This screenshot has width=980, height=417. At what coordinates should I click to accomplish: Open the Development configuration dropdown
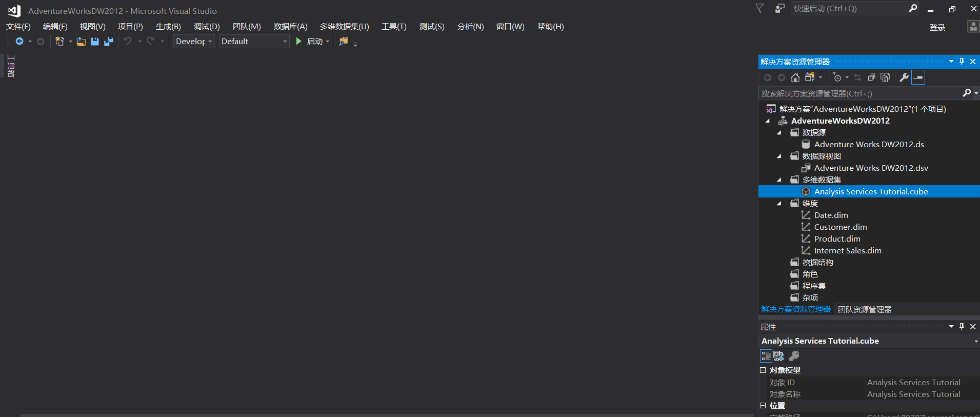coord(193,42)
